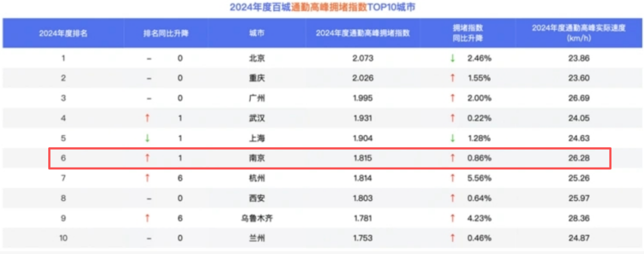Click Wuhan's red rank-change up arrow
644x254 pixels.
click(x=148, y=118)
